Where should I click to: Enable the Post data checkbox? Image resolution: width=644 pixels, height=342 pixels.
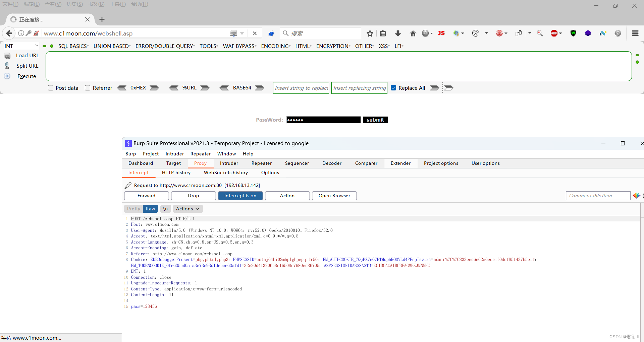(51, 88)
